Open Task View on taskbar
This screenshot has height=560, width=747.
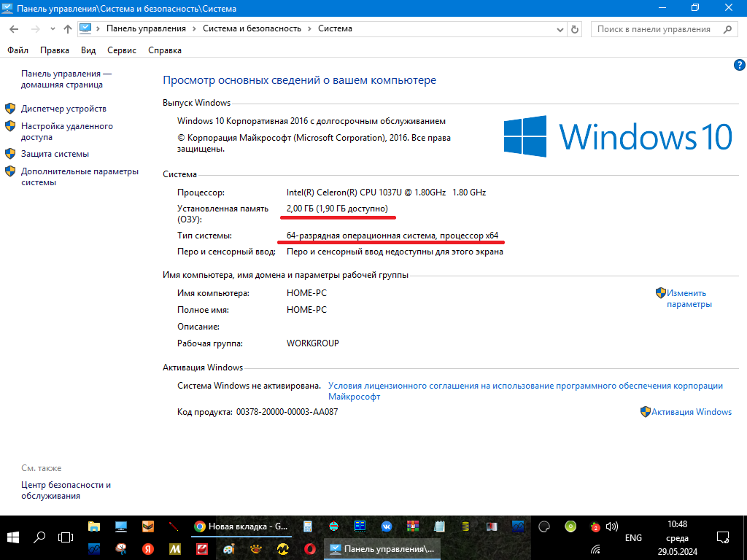(65, 538)
